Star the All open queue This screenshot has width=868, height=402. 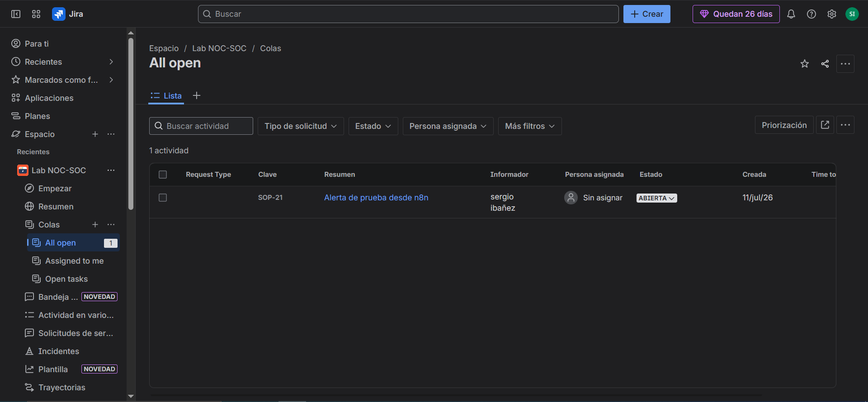[805, 64]
